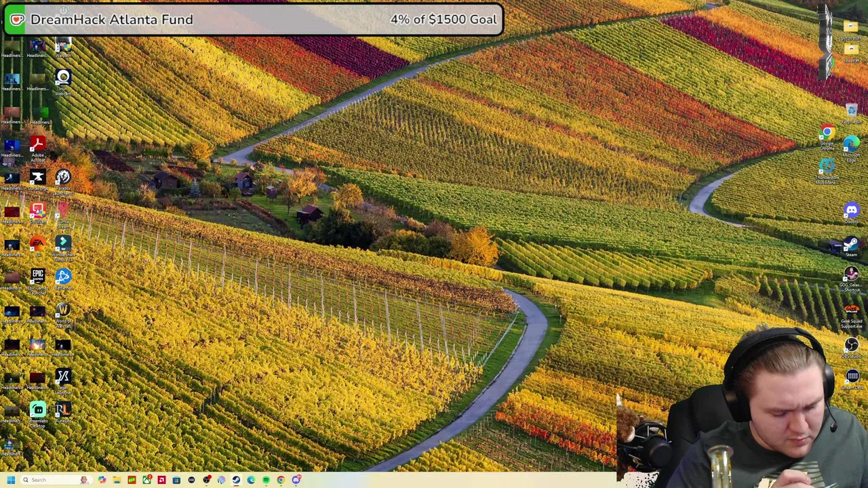Click the taskbar Search box

[x=56, y=480]
